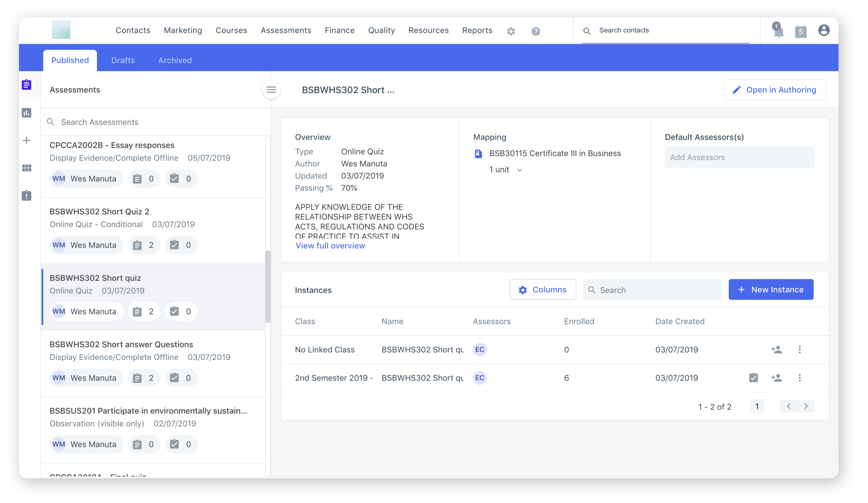Click the New Instance button
Screen dimensions: 868x503
coord(771,289)
